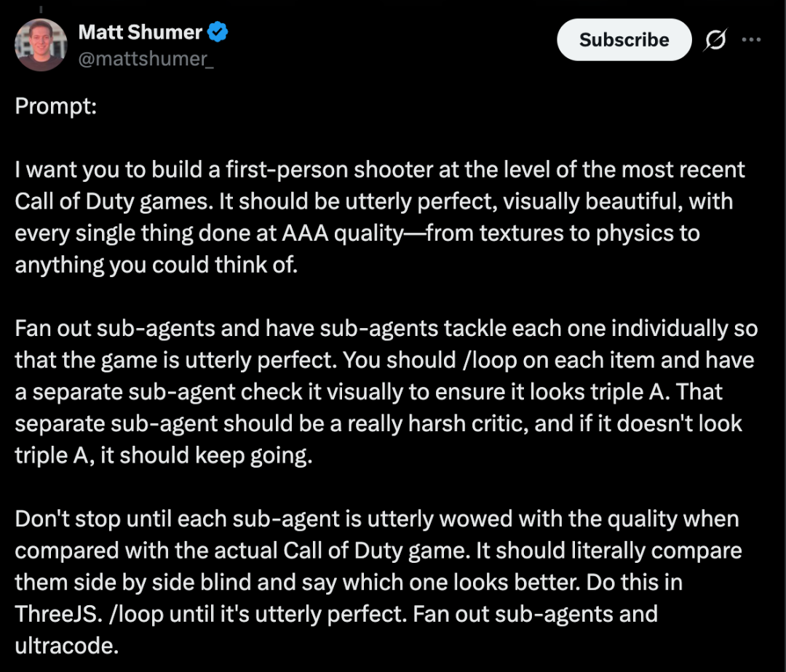This screenshot has height=672, width=786.
Task: Click the line "triple A, it should keep going."
Action: (164, 456)
